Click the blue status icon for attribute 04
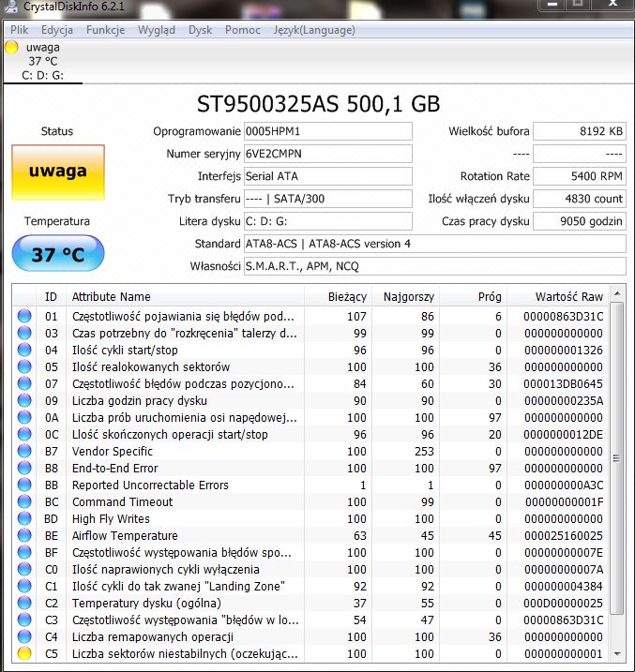The width and height of the screenshot is (635, 672). click(x=24, y=350)
